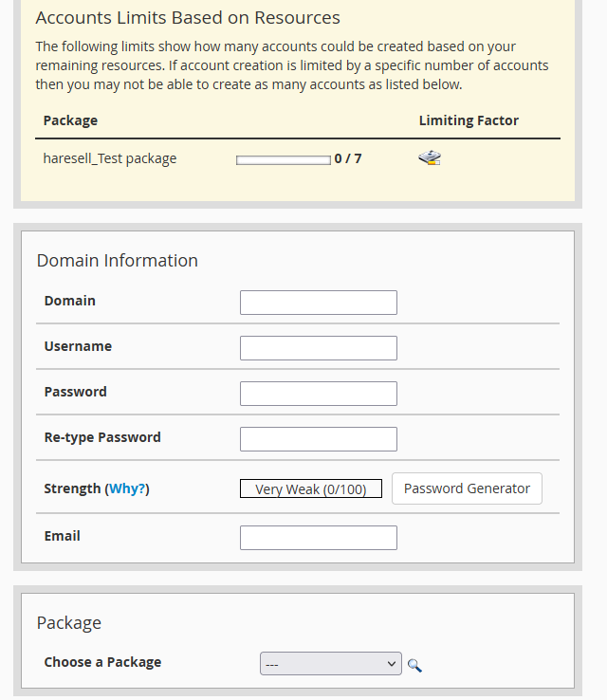Click the 0 / 7 accounts count
The image size is (607, 700).
pyautogui.click(x=348, y=158)
